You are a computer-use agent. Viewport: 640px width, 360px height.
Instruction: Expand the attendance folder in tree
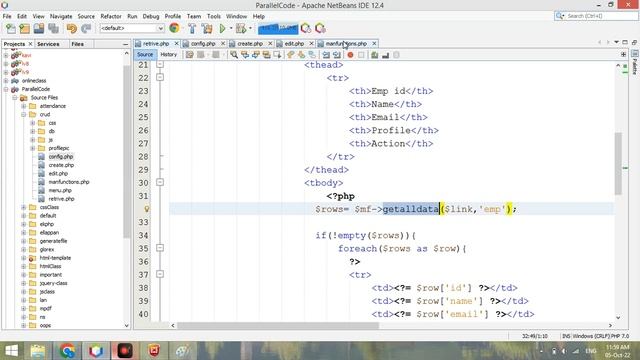[x=24, y=106]
